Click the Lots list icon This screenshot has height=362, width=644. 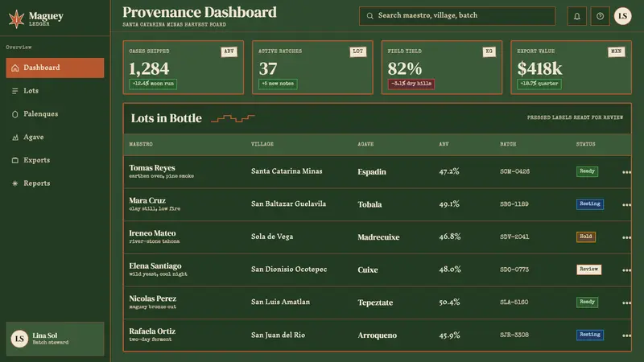tap(15, 91)
